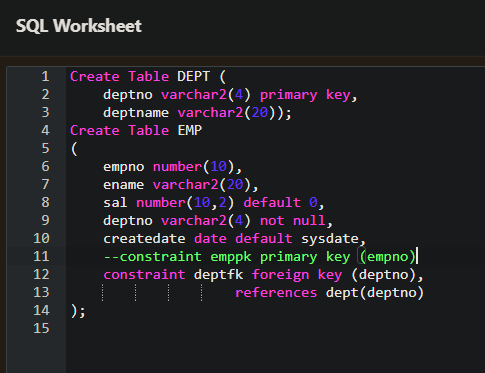The image size is (485, 373).
Task: Click the opening parenthesis on line 5
Action: (x=74, y=149)
